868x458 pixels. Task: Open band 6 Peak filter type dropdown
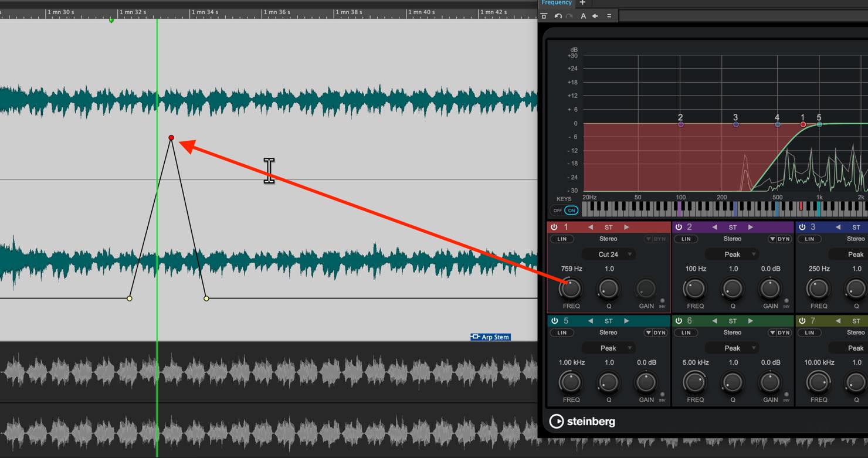coord(733,348)
